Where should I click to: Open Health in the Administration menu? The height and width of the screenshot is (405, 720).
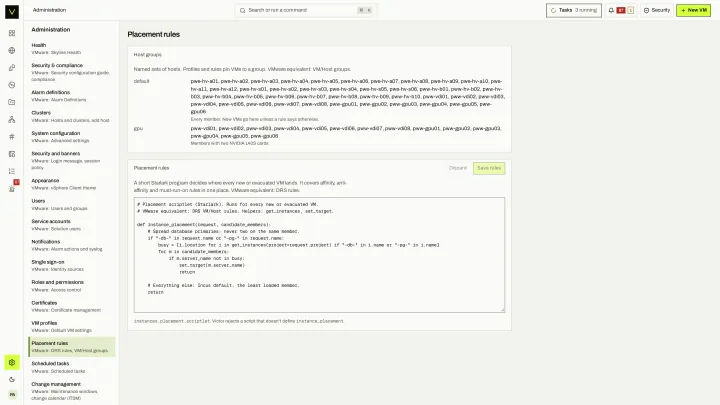coord(71,49)
